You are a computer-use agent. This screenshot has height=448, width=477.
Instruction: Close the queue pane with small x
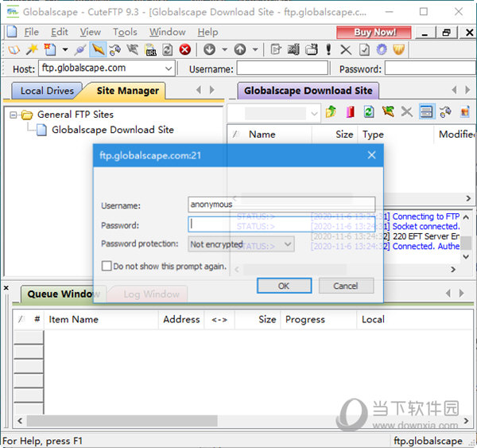6,287
